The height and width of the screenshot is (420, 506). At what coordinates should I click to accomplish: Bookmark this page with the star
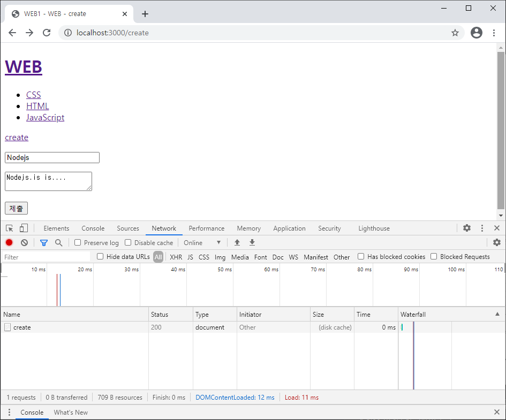pyautogui.click(x=455, y=33)
